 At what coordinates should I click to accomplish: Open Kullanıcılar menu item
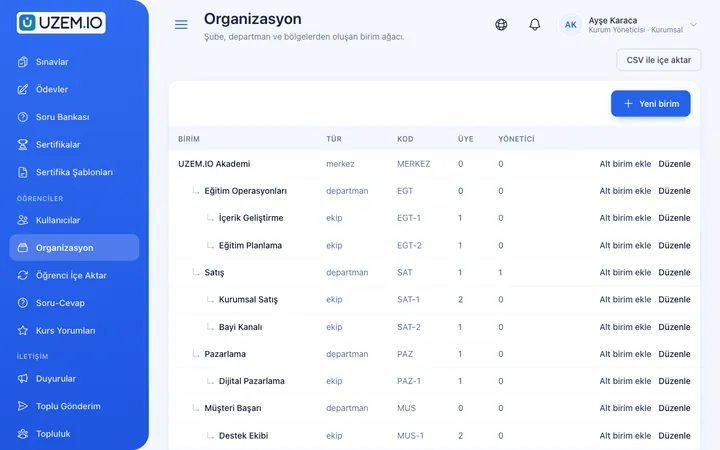click(x=74, y=220)
